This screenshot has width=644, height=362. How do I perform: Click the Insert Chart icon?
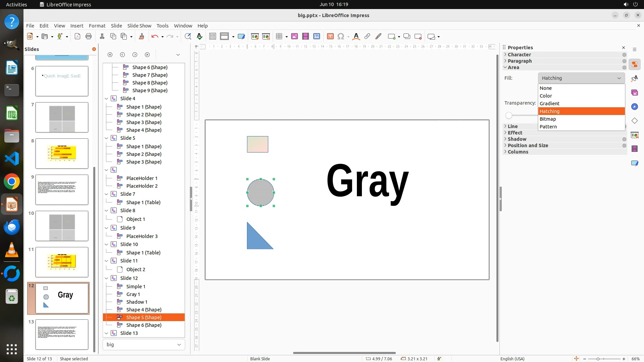(316, 37)
